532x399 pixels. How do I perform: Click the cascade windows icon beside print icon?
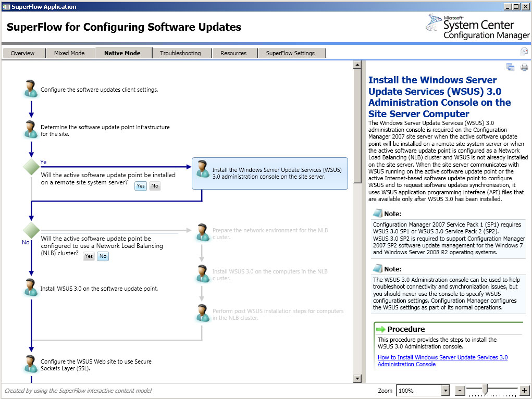coord(510,67)
